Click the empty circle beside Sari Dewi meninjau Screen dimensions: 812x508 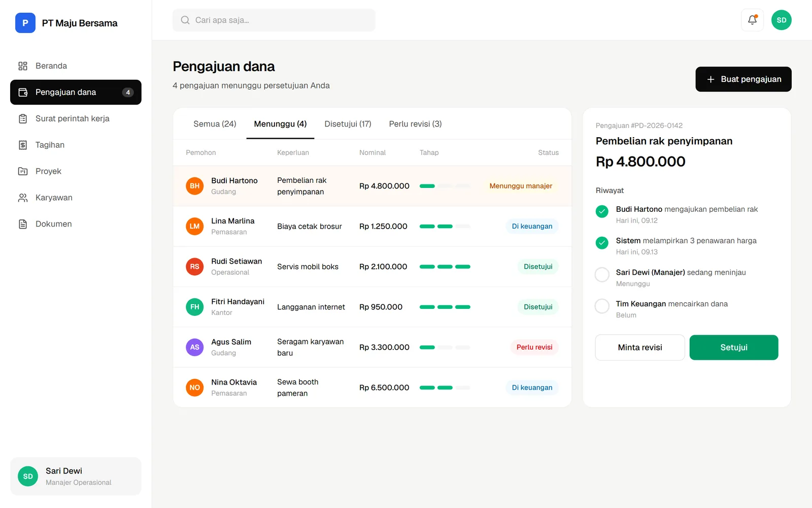(x=602, y=274)
